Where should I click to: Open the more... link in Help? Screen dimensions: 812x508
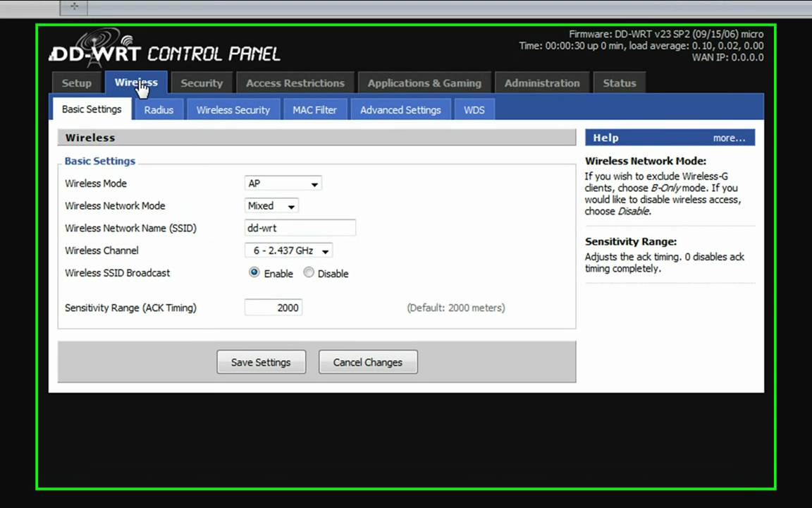(x=729, y=138)
